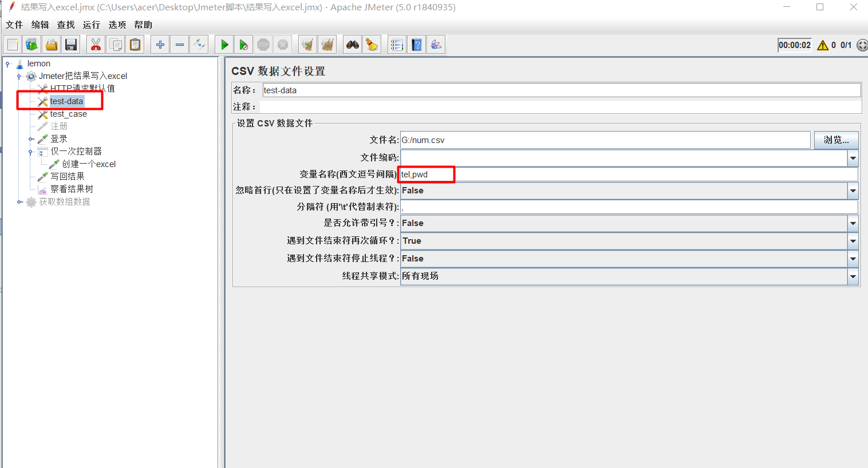Open the 编辑 menu
Screen dimensions: 868x468
[40, 25]
